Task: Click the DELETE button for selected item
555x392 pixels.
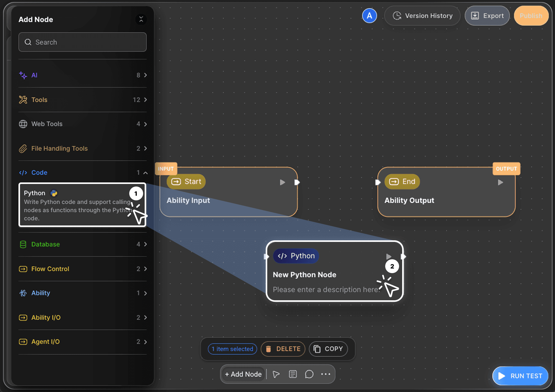Action: coord(283,349)
